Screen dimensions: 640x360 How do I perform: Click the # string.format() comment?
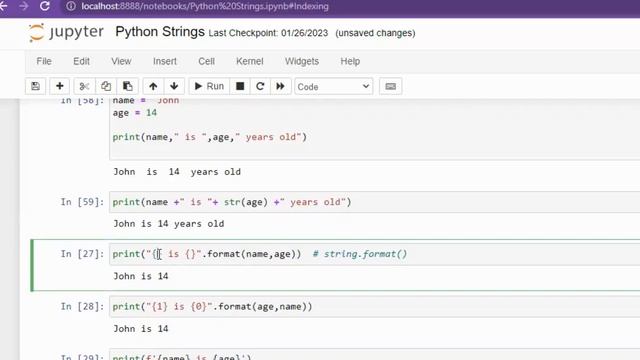(x=360, y=254)
